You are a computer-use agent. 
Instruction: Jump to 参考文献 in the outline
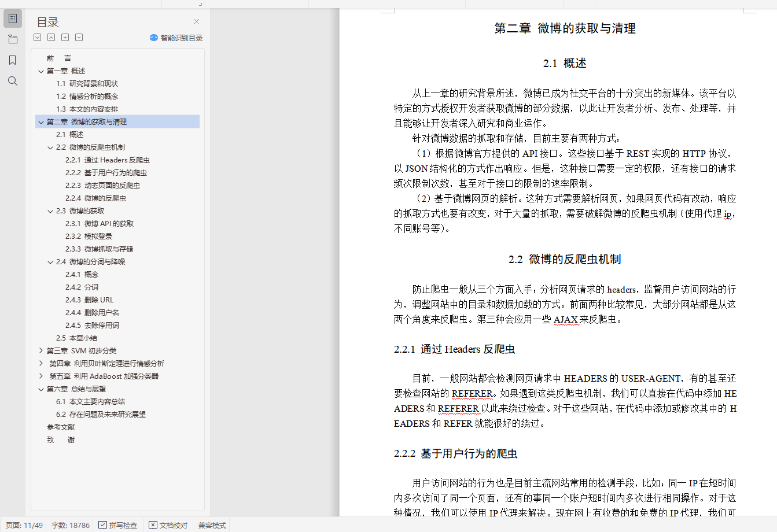point(61,427)
